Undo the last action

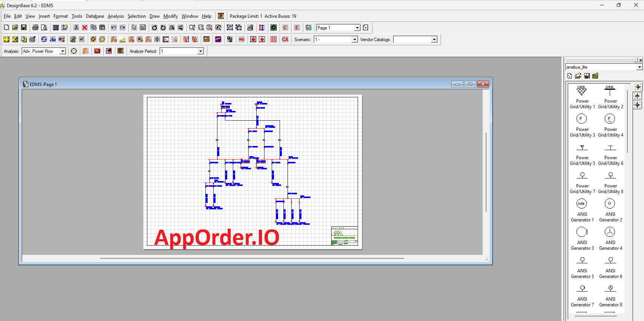click(114, 28)
